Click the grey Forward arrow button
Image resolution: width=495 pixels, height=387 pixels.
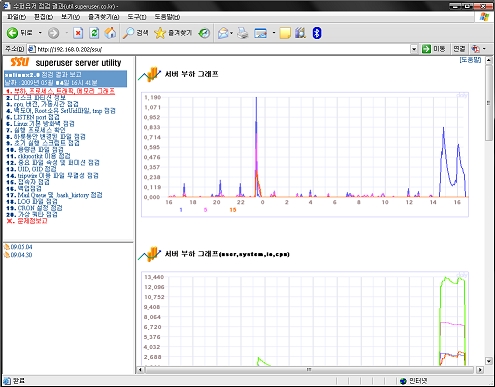53,33
